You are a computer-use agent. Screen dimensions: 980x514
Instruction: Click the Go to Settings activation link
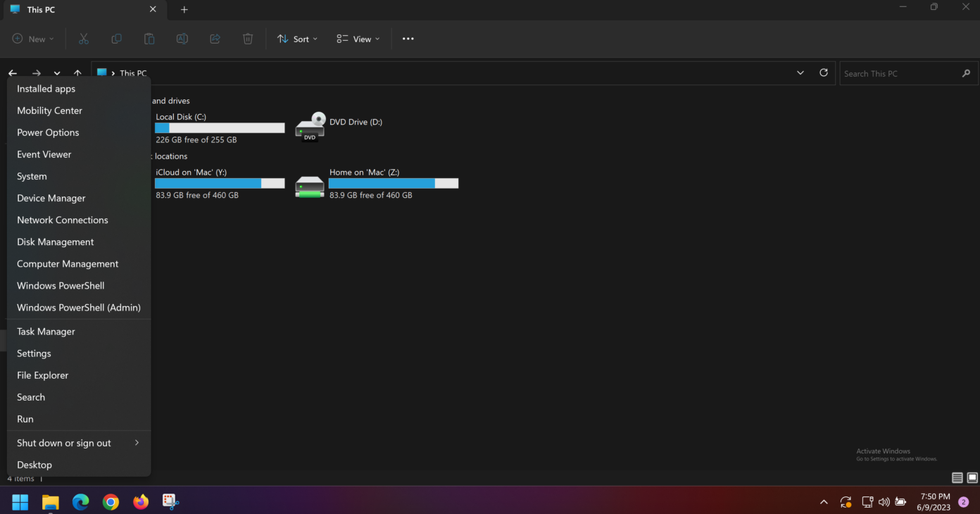pos(896,458)
